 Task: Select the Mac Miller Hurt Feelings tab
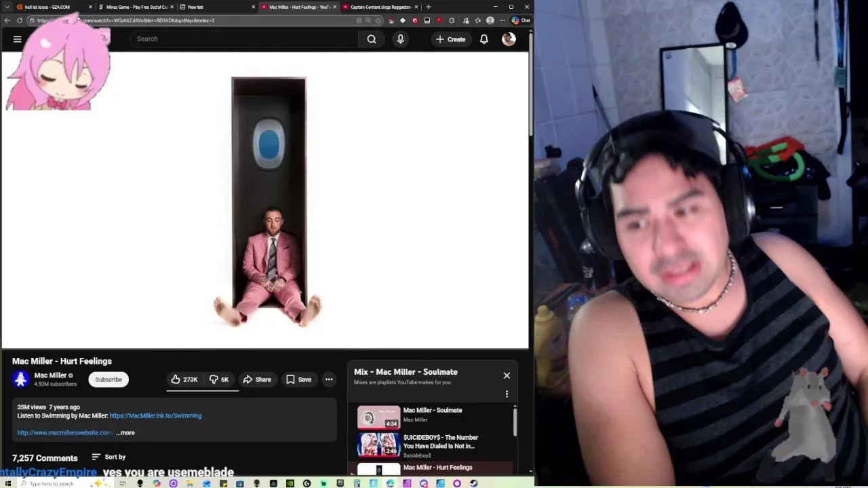click(298, 7)
